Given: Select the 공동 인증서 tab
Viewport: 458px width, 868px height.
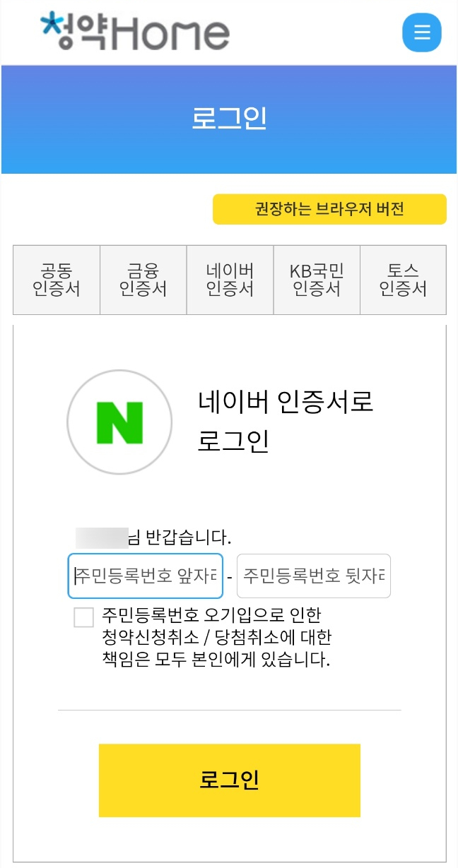Looking at the screenshot, I should click(x=57, y=280).
